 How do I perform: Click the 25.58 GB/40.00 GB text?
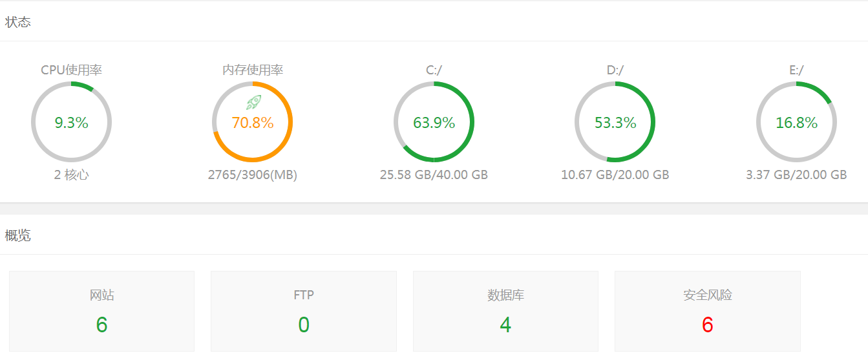pos(434,175)
